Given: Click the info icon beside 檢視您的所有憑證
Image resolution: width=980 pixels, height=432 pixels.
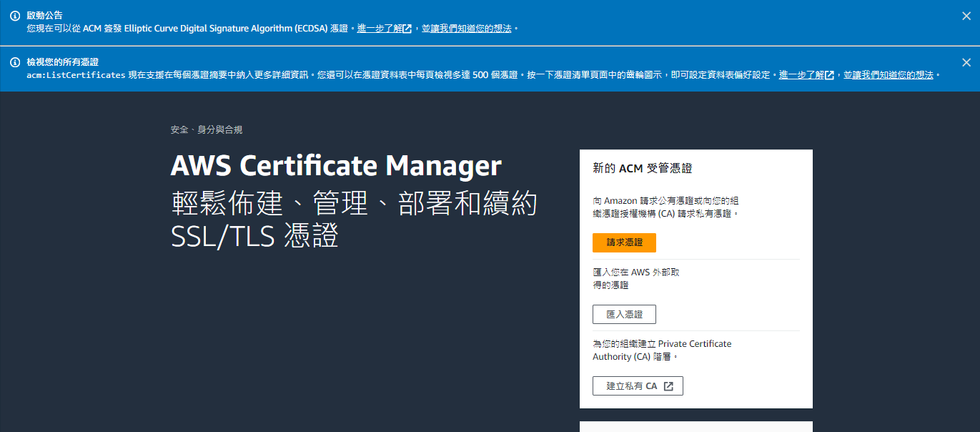Looking at the screenshot, I should [x=15, y=62].
